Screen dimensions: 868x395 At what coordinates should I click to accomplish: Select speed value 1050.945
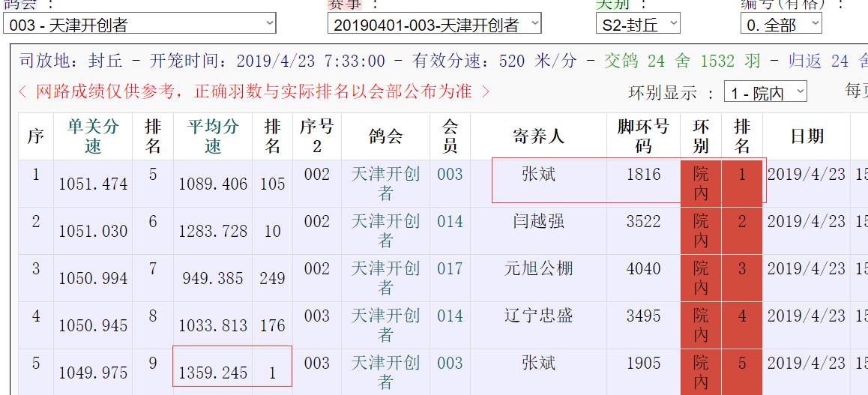(x=93, y=325)
